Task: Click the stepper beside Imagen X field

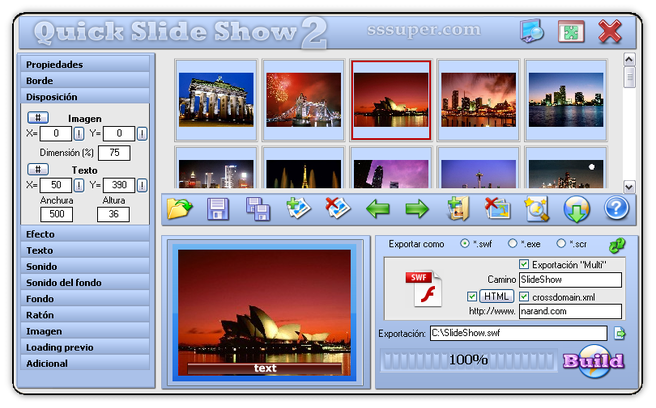Action: pyautogui.click(x=79, y=134)
